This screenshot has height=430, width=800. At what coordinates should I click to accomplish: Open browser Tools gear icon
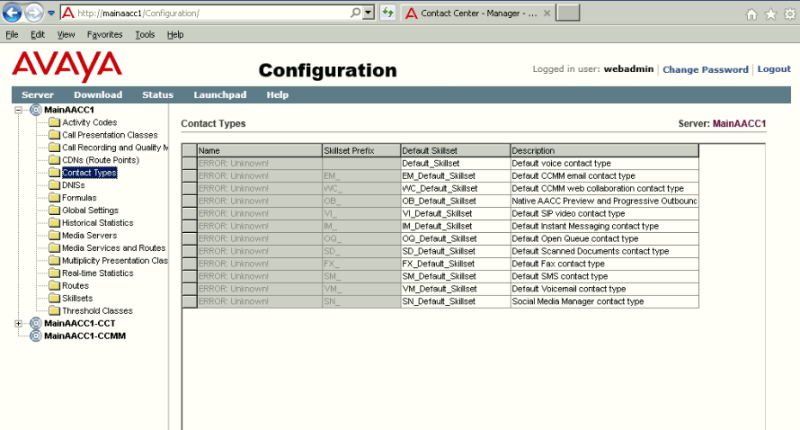tap(790, 14)
